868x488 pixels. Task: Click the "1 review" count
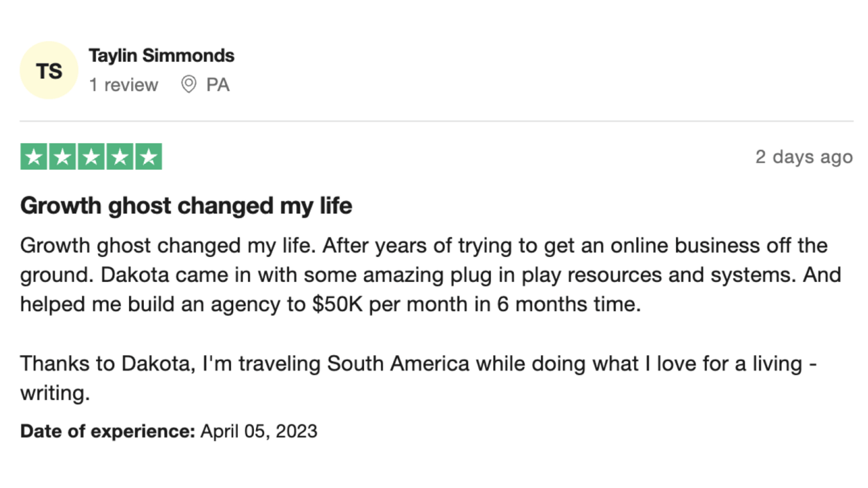124,85
